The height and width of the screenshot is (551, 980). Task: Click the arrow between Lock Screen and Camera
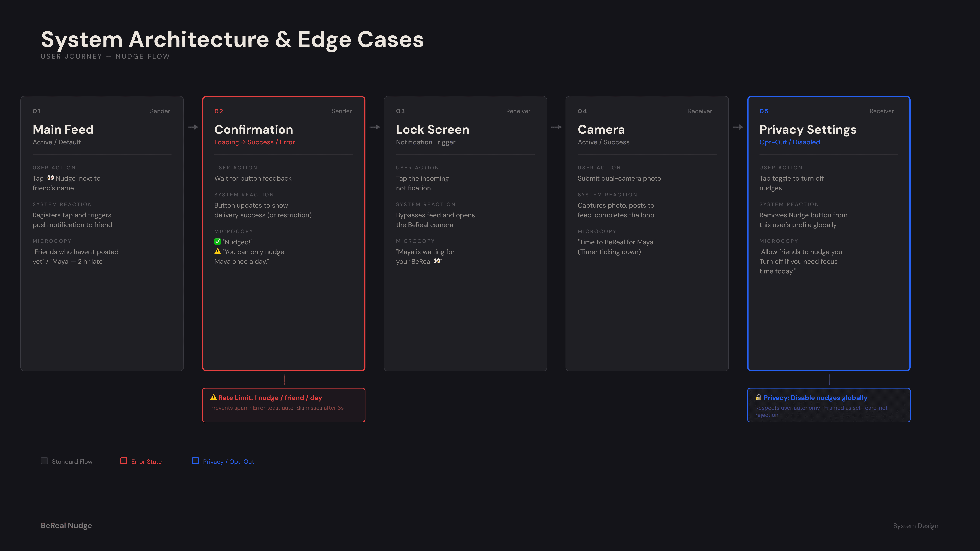pyautogui.click(x=556, y=127)
